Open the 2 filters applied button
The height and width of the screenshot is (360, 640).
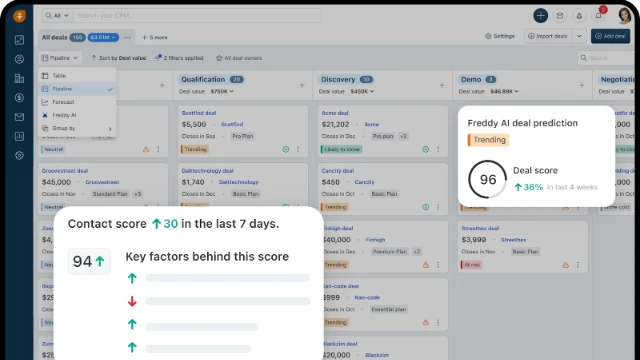(179, 58)
